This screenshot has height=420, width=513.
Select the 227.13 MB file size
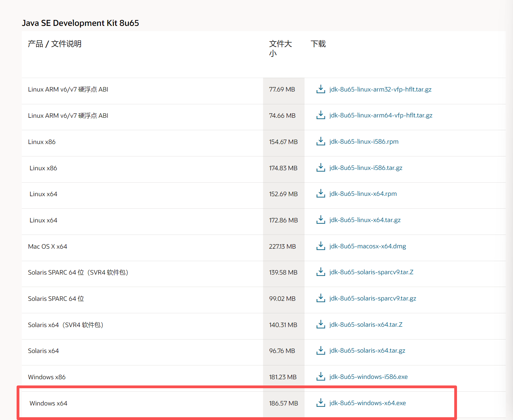point(282,246)
